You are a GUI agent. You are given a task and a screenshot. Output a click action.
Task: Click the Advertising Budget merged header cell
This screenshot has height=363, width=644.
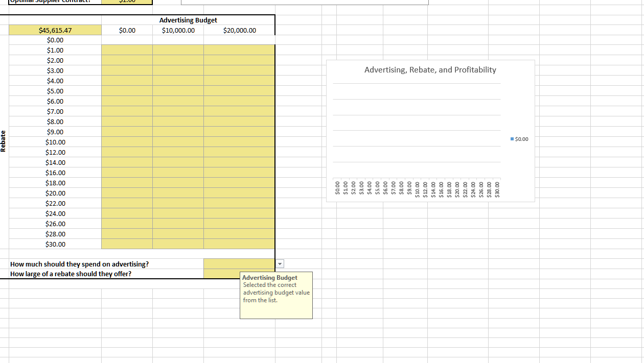coord(188,20)
